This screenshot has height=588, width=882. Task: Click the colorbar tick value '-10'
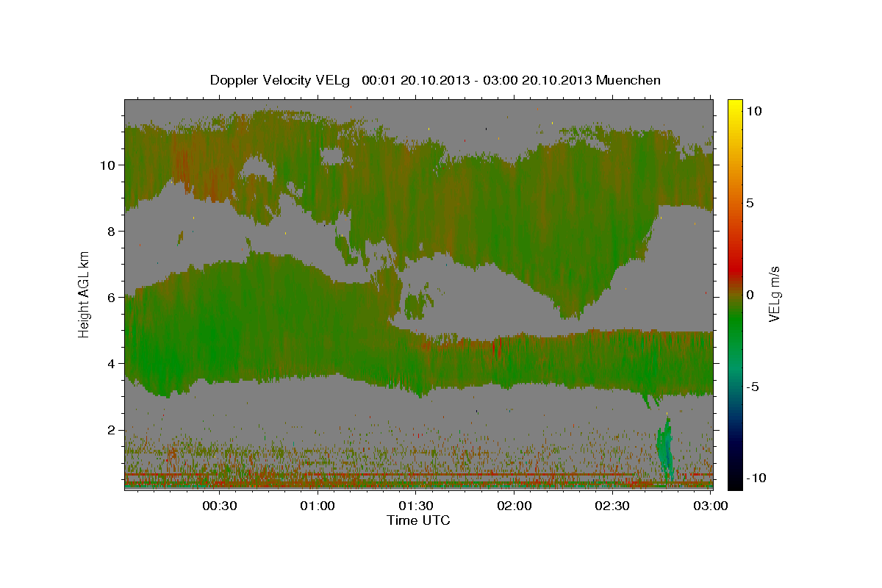[755, 478]
